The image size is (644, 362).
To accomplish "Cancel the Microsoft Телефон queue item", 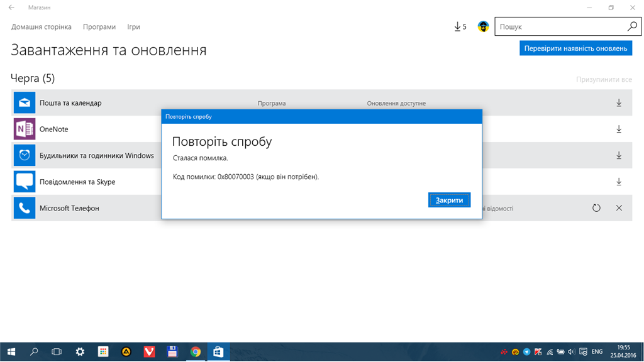I will click(x=619, y=208).
